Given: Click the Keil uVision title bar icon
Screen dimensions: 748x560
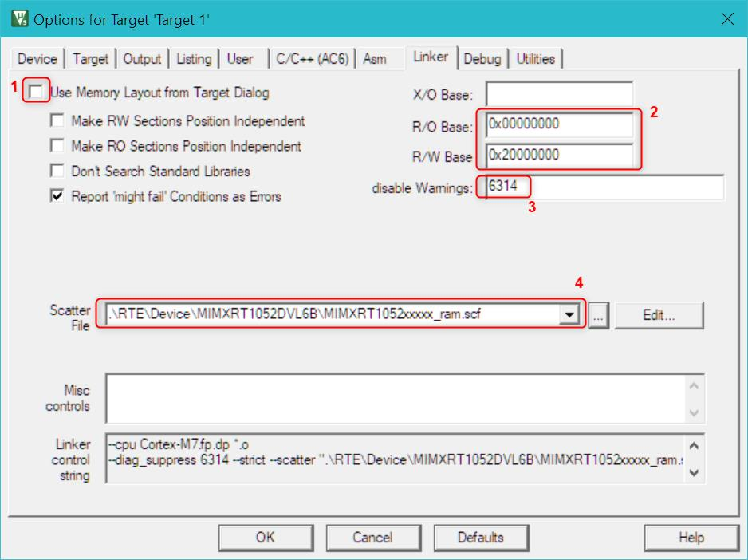Looking at the screenshot, I should click(20, 18).
